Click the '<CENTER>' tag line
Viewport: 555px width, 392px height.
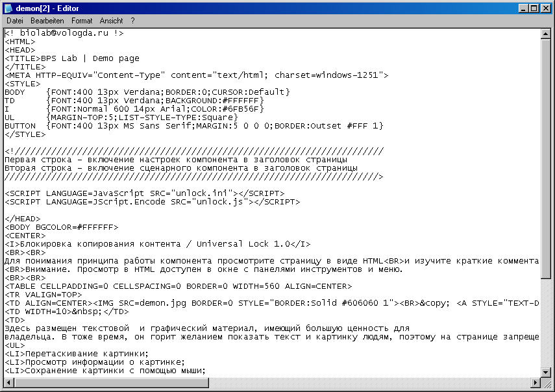pos(25,236)
